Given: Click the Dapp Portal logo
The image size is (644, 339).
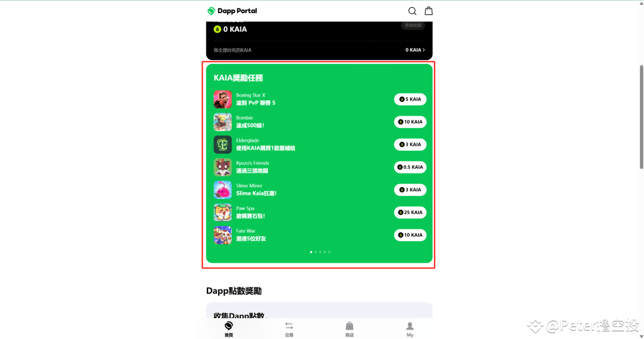Looking at the screenshot, I should pos(232,11).
